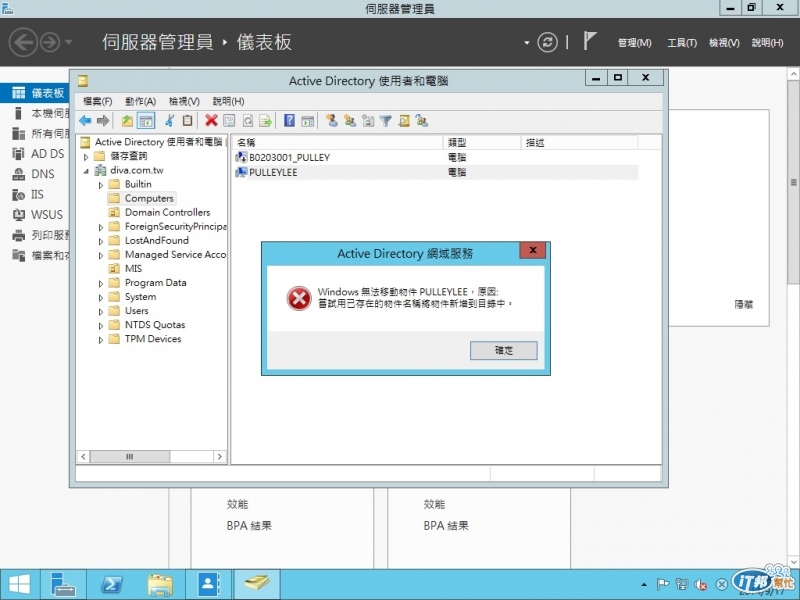
Task: Click tree scrollbar right arrow
Action: [220, 457]
